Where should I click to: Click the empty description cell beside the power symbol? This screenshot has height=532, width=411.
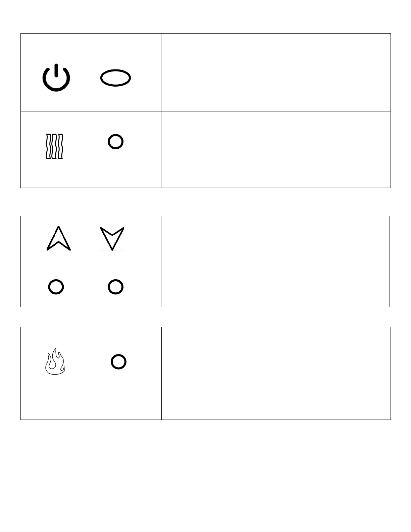tap(276, 72)
